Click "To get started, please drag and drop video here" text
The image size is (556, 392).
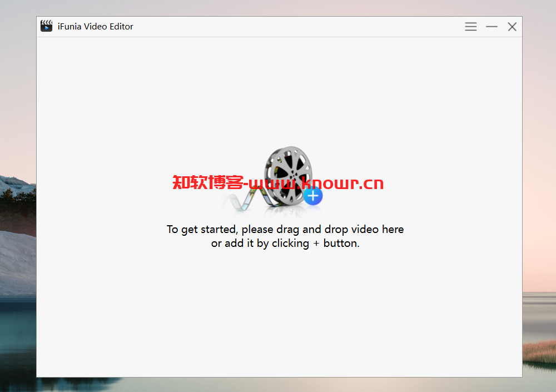285,230
